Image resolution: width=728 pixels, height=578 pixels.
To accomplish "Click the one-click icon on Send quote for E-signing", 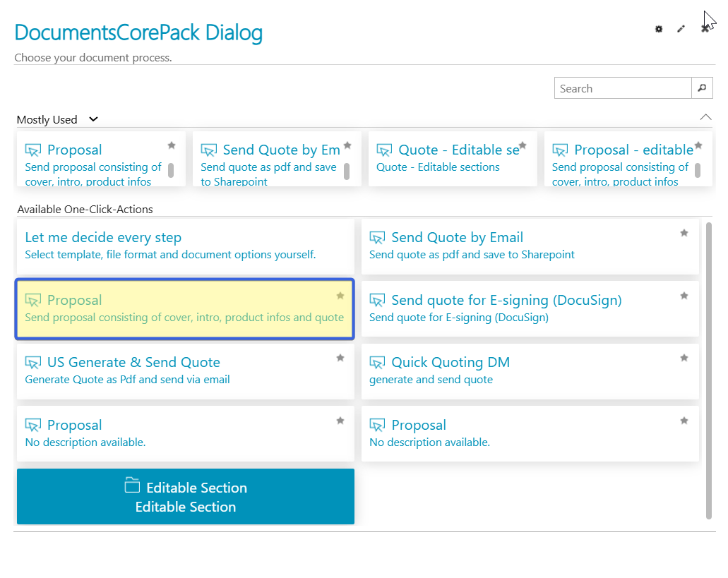I will coord(378,301).
